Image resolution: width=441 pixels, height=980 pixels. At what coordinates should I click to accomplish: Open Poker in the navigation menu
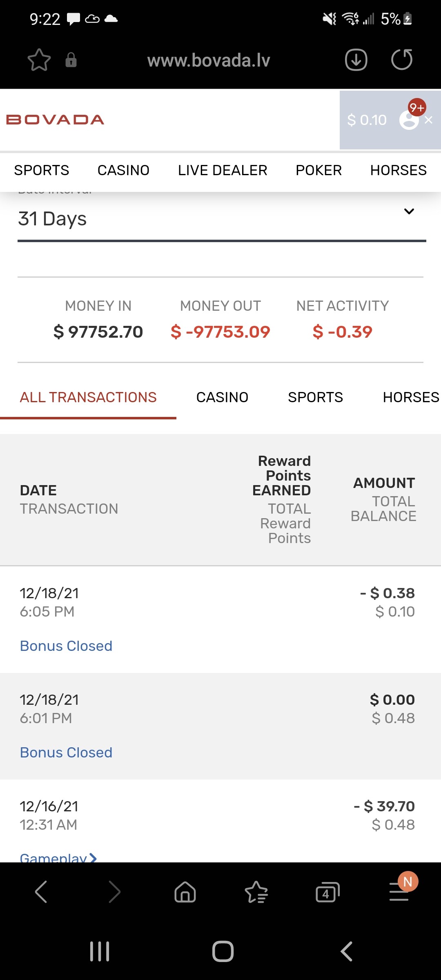tap(318, 170)
